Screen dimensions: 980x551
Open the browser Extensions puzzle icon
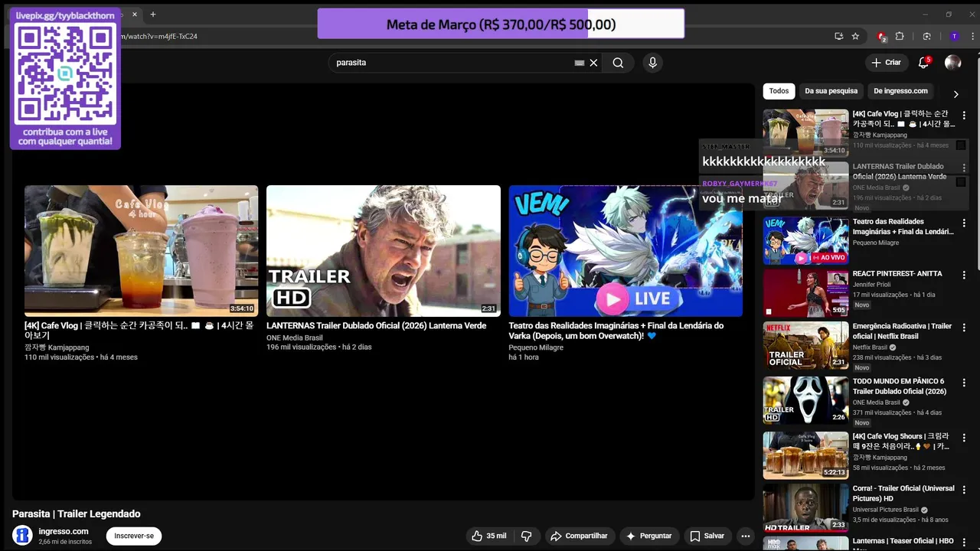click(900, 36)
